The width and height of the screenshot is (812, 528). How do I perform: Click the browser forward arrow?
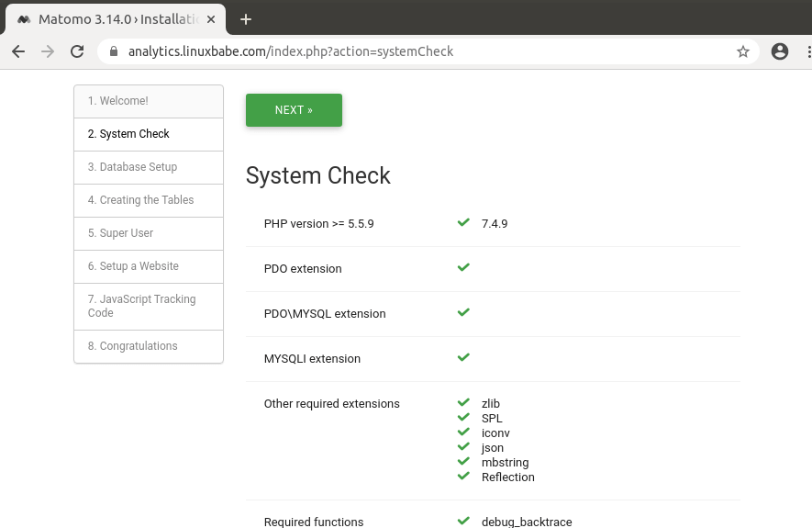coord(48,51)
